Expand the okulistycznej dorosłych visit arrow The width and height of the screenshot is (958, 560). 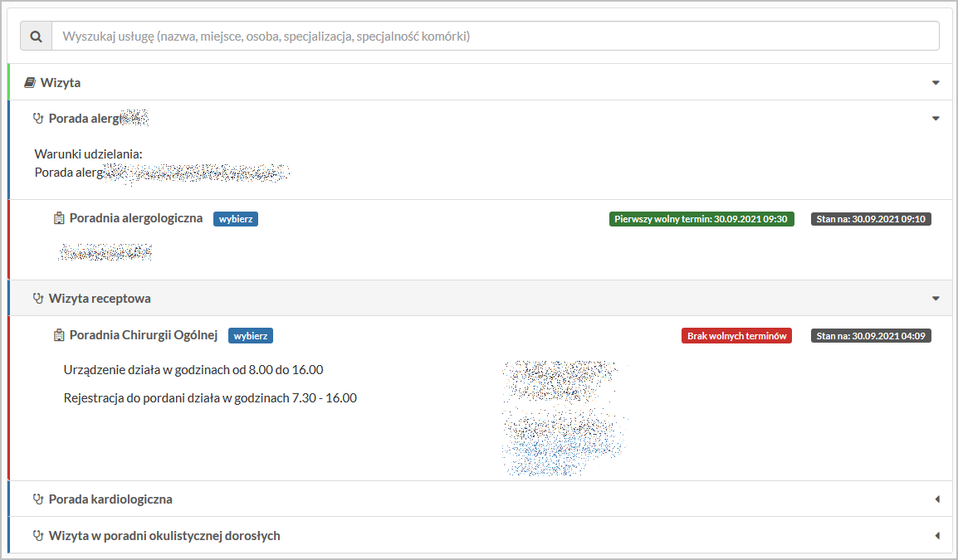(936, 536)
